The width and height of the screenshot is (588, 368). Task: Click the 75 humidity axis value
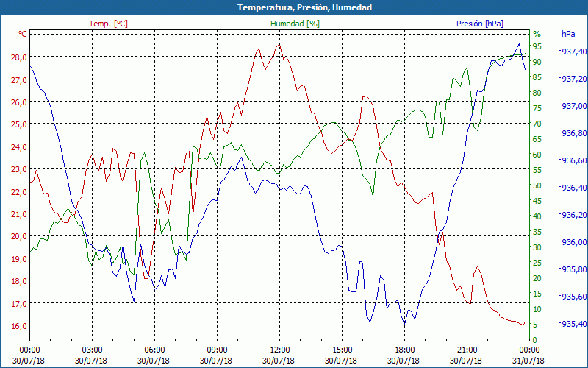[537, 108]
